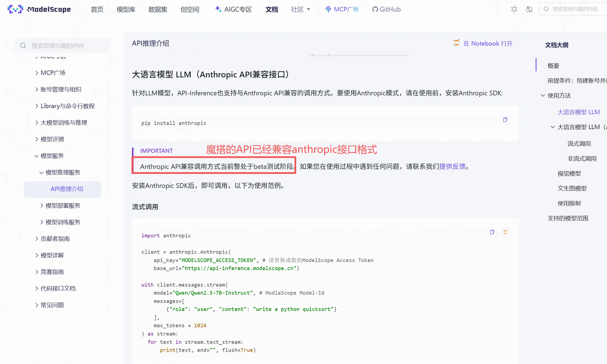Image resolution: width=607 pixels, height=364 pixels.
Task: Click the language switch icon
Action: [529, 9]
